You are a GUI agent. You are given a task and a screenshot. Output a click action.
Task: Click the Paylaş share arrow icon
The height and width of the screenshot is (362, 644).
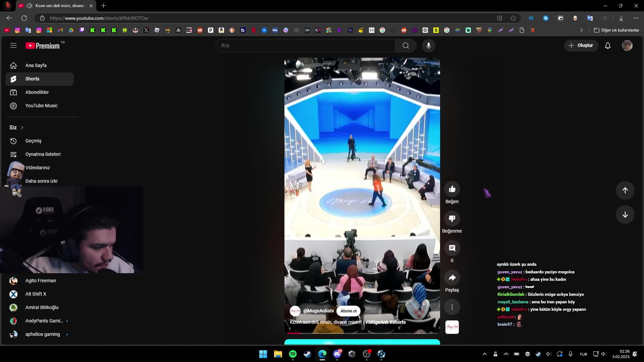(452, 278)
